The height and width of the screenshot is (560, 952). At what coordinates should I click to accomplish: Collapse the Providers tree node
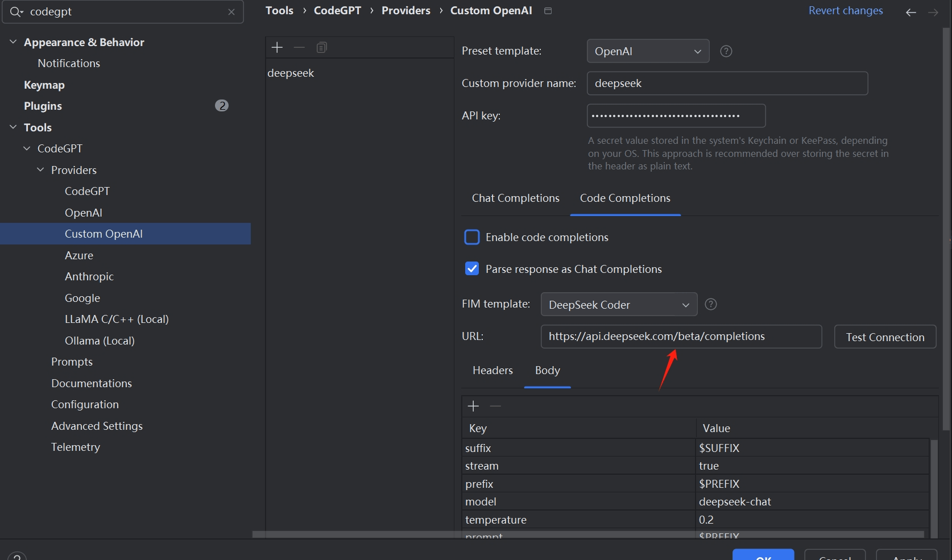pos(40,170)
